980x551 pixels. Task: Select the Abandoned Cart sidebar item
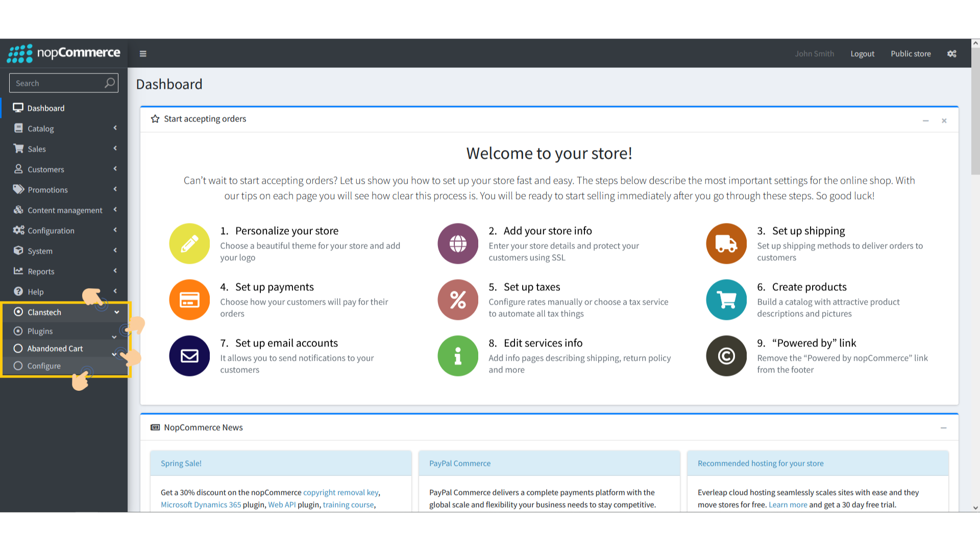click(x=55, y=348)
